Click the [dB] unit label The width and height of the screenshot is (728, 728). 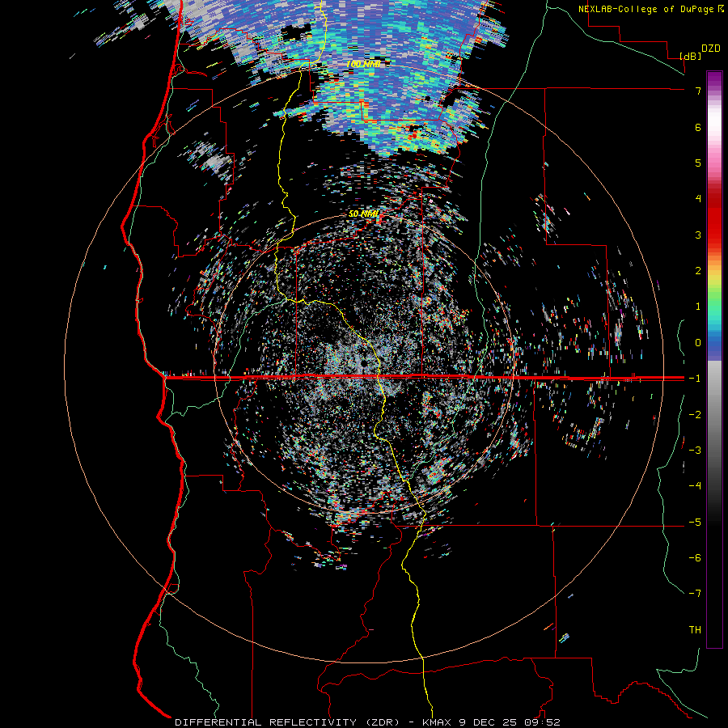(x=691, y=56)
